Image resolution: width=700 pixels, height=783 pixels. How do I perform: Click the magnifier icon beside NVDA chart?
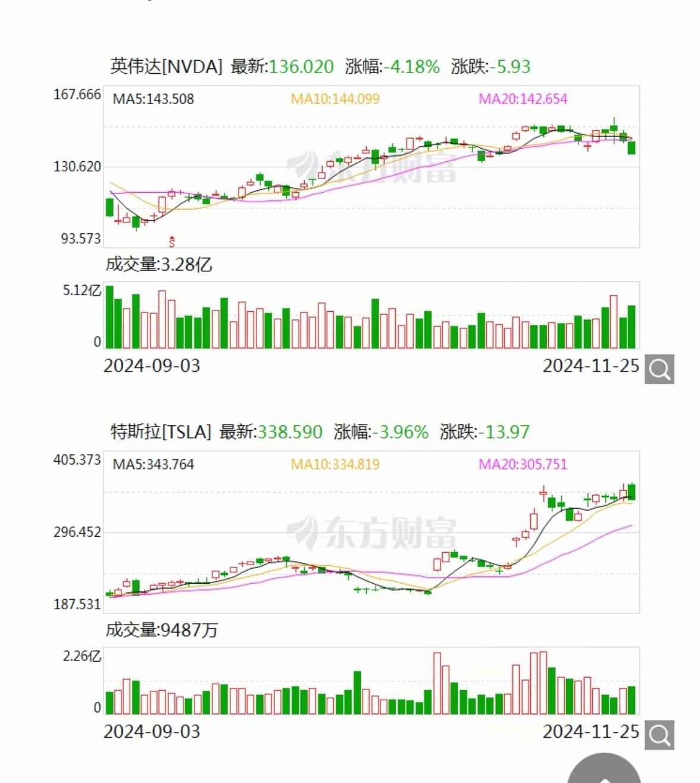click(660, 369)
